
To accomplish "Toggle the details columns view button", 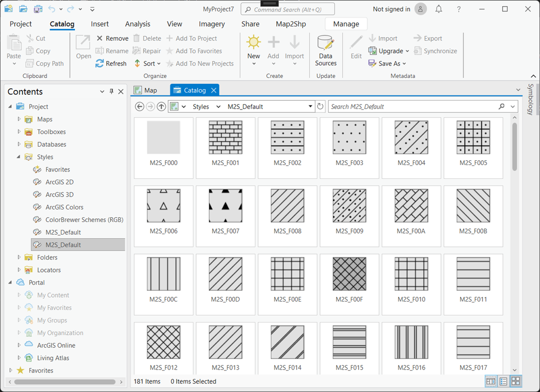I will coord(490,381).
